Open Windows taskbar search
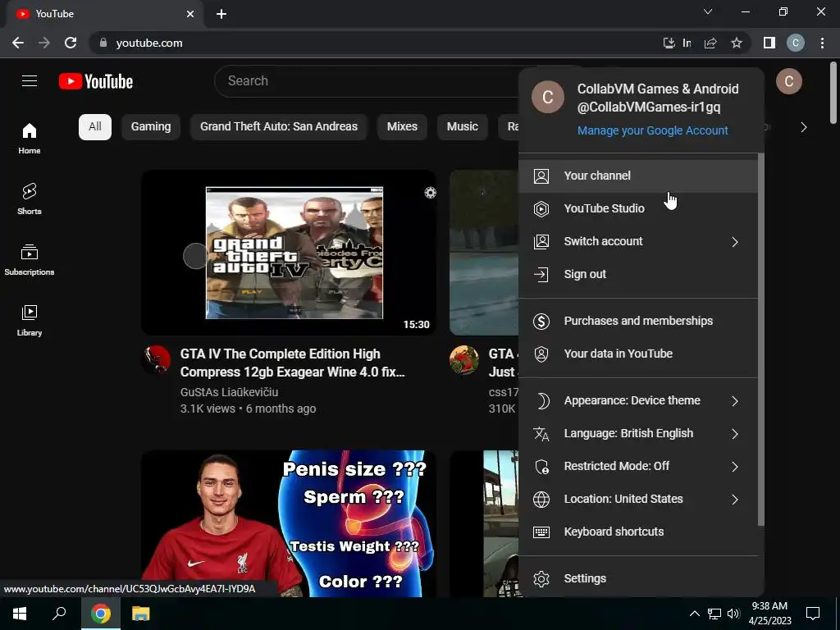The height and width of the screenshot is (630, 840). pyautogui.click(x=59, y=614)
